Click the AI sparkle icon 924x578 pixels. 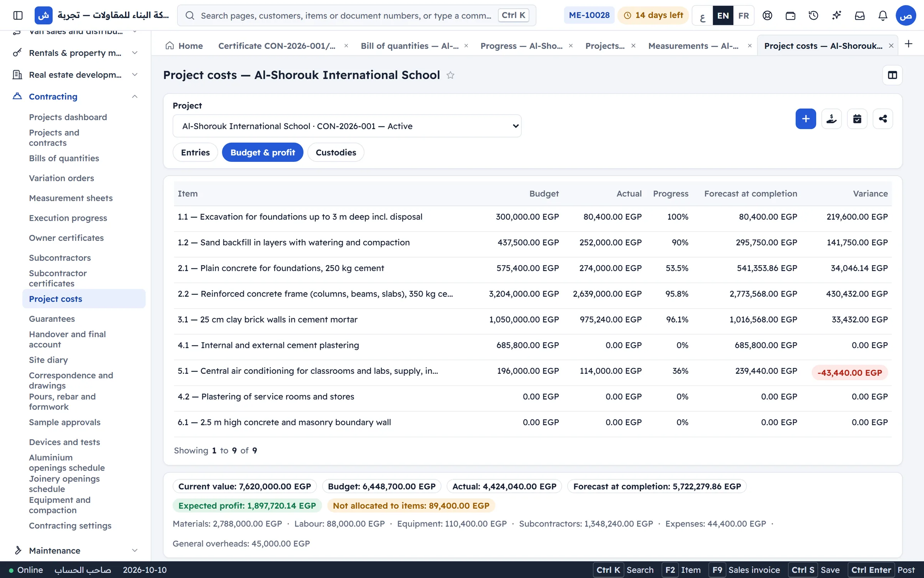pos(837,15)
